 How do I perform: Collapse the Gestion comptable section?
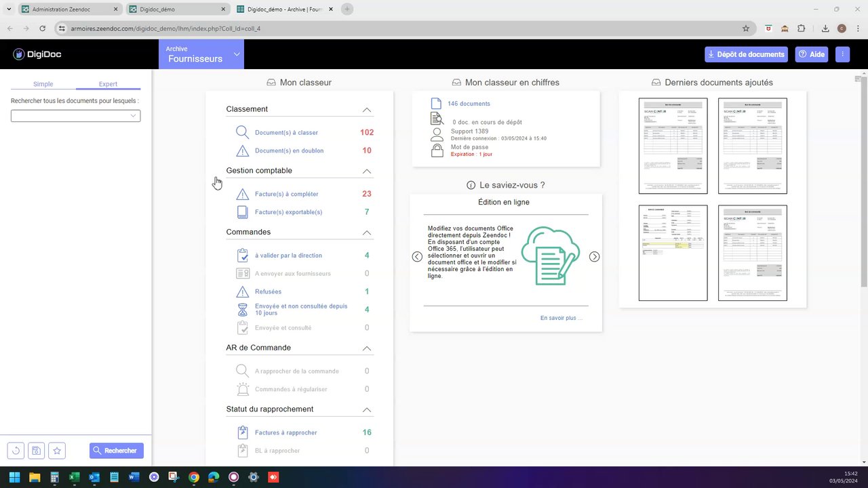point(367,171)
